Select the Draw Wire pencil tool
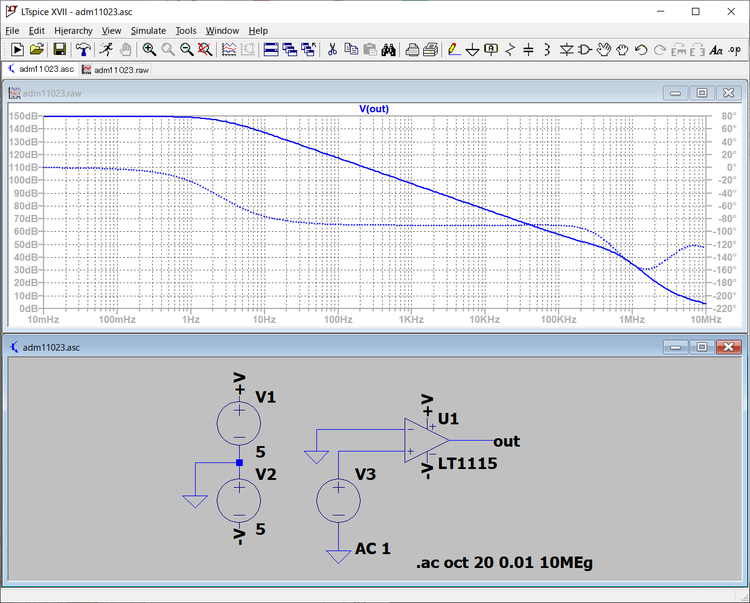Image resolution: width=750 pixels, height=603 pixels. (x=453, y=49)
